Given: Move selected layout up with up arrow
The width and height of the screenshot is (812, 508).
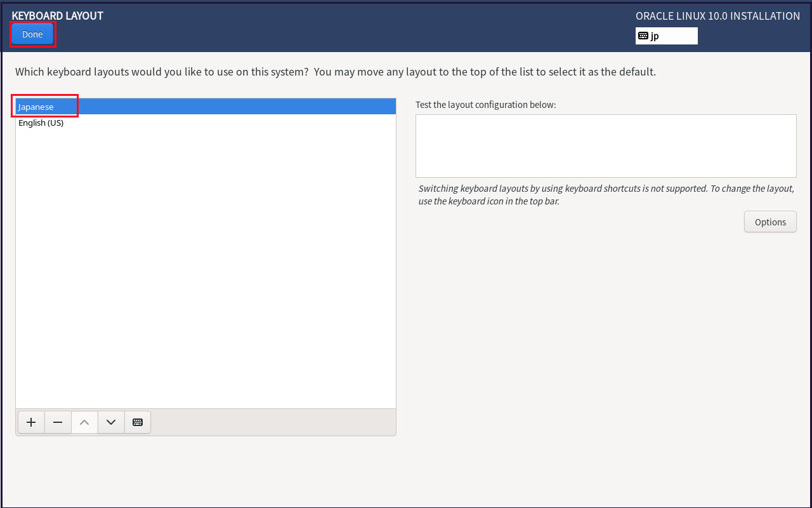Looking at the screenshot, I should click(x=84, y=422).
